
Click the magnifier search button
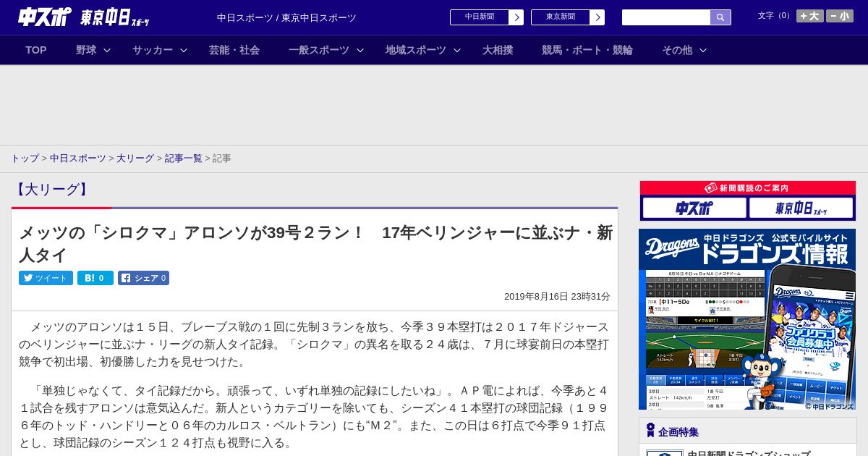click(x=720, y=17)
